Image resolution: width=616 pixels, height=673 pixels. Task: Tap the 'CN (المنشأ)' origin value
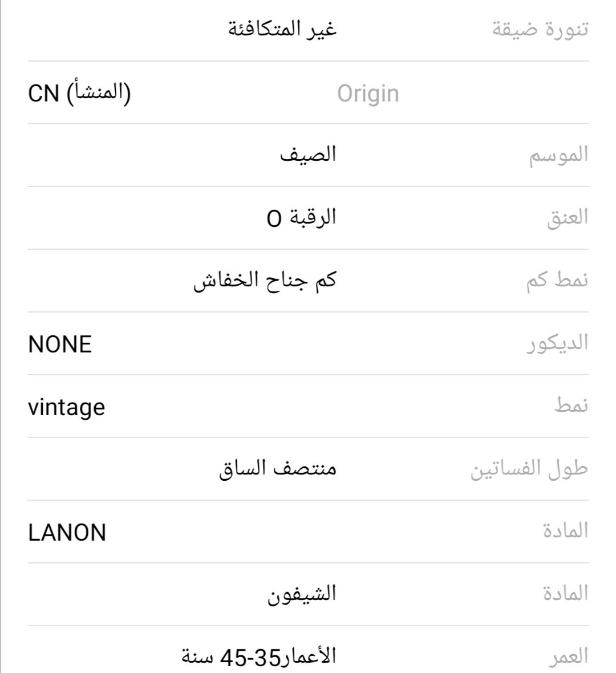[79, 93]
